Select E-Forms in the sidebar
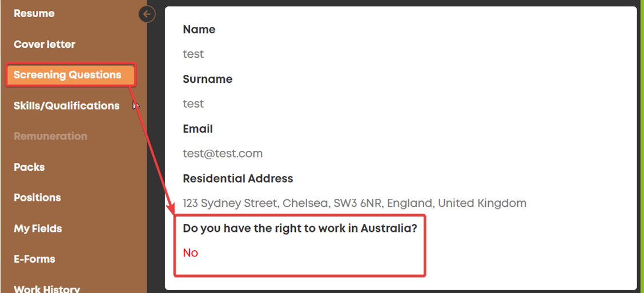644x293 pixels. point(34,259)
